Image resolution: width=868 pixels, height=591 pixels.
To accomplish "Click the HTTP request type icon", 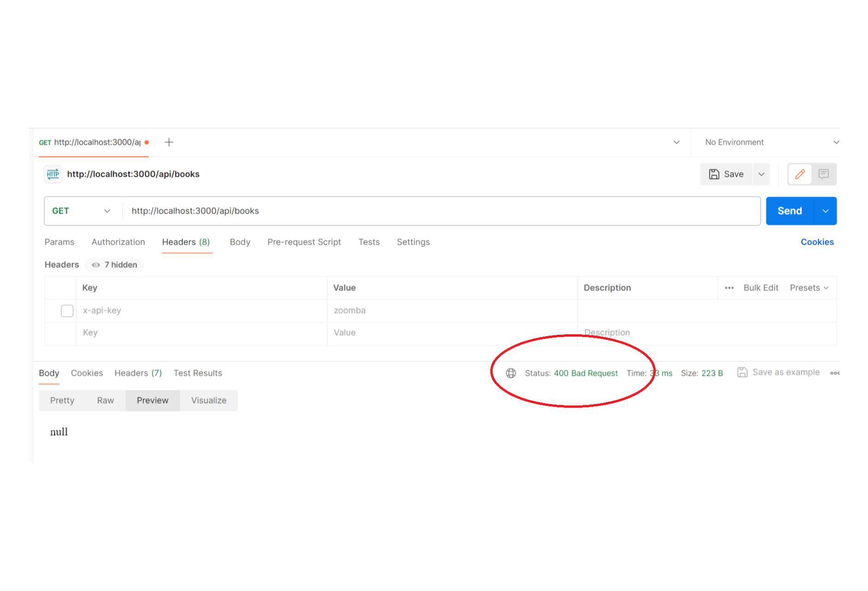I will (x=53, y=174).
